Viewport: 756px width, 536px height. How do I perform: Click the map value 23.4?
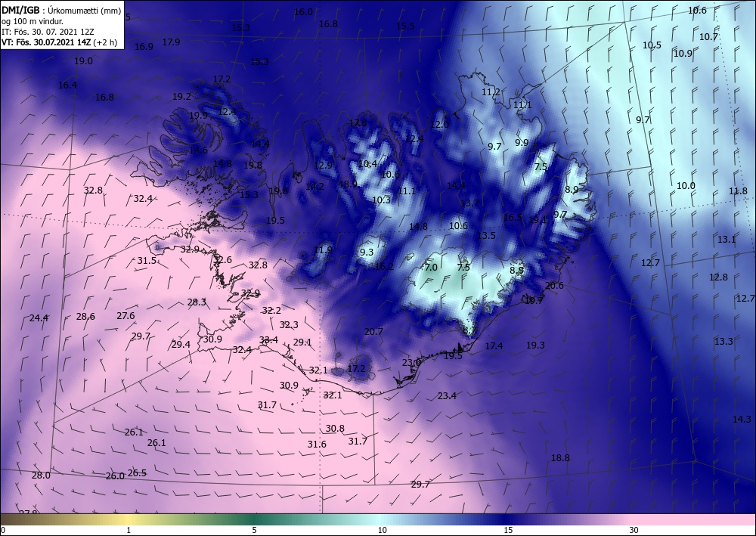click(447, 396)
